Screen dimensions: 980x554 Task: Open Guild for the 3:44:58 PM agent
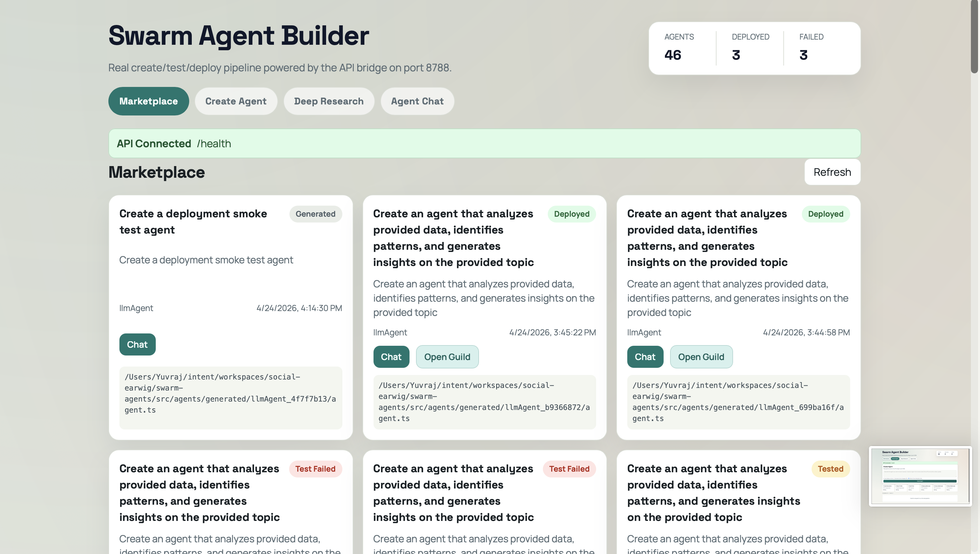pyautogui.click(x=701, y=357)
